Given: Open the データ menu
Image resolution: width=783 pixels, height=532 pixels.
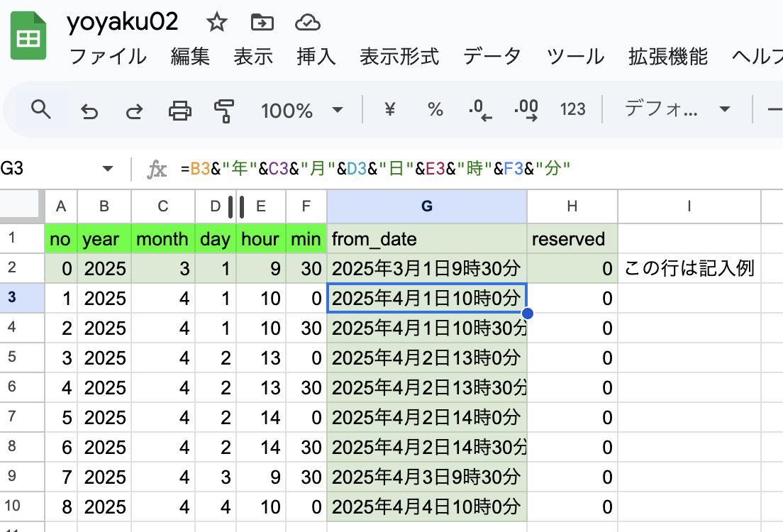Looking at the screenshot, I should (492, 57).
